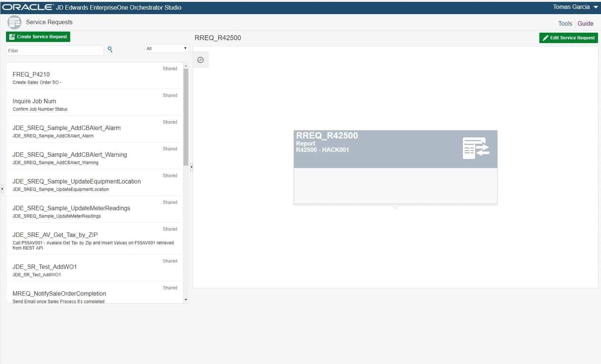Screen dimensions: 601x364
Task: Click 'Create Sales Order SO -' description
Action: [x=37, y=82]
